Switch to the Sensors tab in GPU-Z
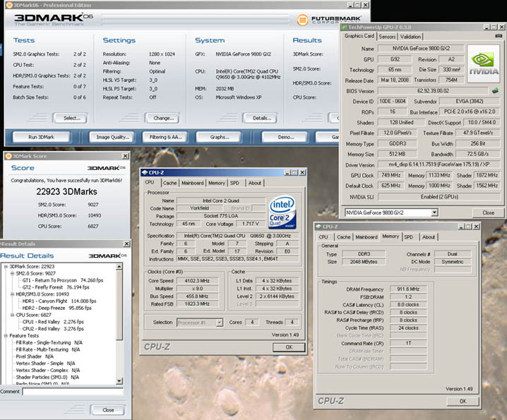 (387, 37)
